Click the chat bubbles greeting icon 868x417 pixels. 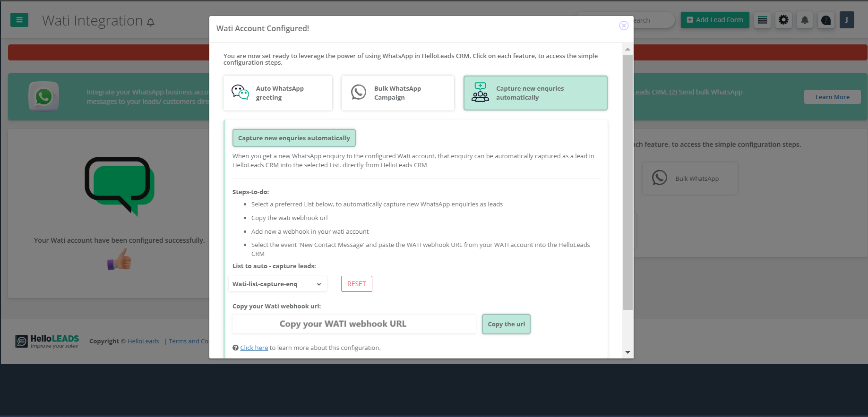click(240, 92)
